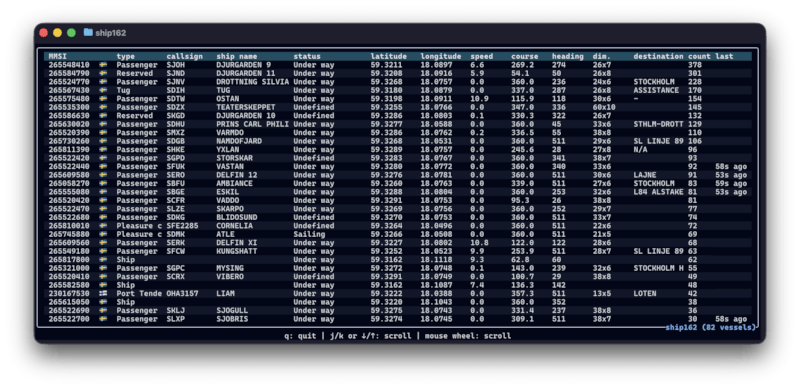Viewport: 800px width, 389px height.
Task: Click the ship162 (82 vessels) label
Action: pyautogui.click(x=710, y=327)
